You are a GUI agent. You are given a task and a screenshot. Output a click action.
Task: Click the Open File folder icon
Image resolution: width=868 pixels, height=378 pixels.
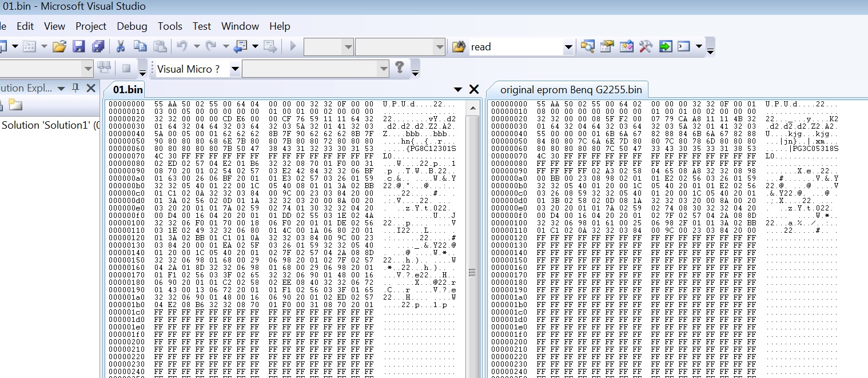tap(59, 46)
